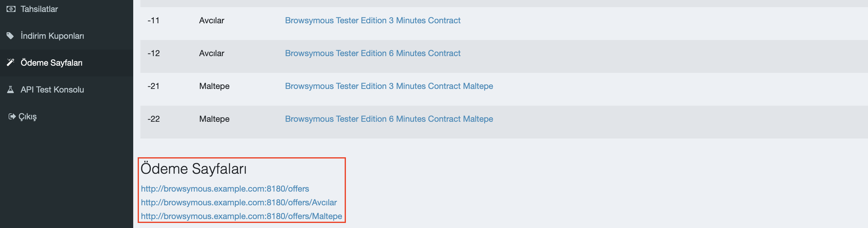
Task: Visit the offers/Avcılar payment page link
Action: 239,202
